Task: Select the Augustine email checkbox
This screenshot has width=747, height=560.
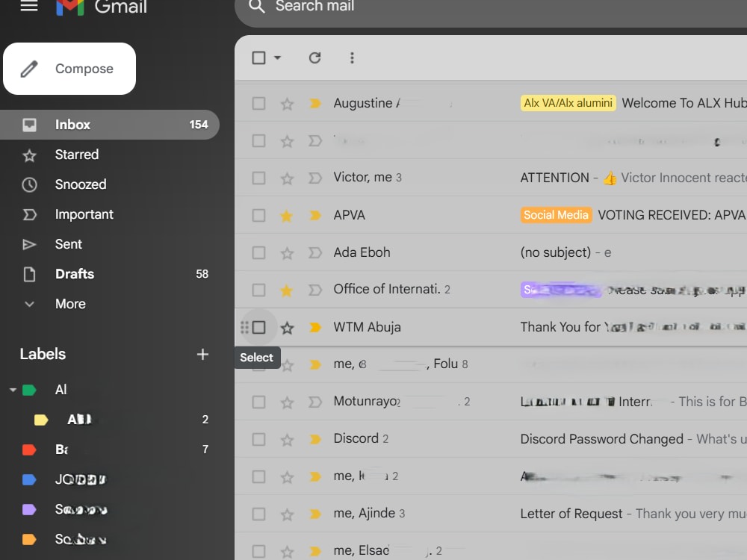Action: (x=258, y=103)
